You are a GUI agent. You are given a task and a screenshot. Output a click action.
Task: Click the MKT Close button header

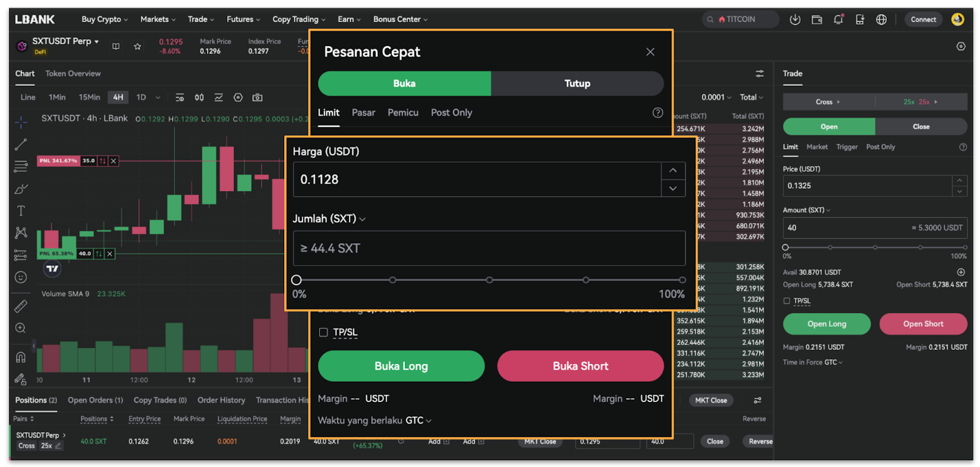coord(711,400)
